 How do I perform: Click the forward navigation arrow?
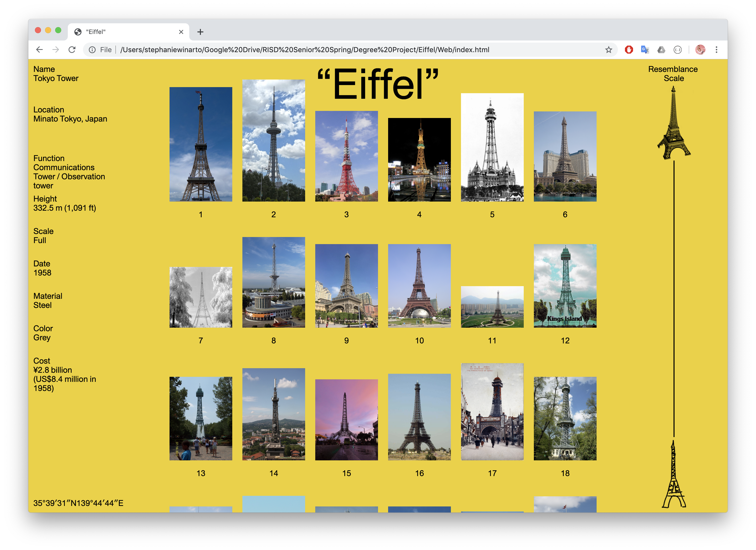pyautogui.click(x=56, y=50)
